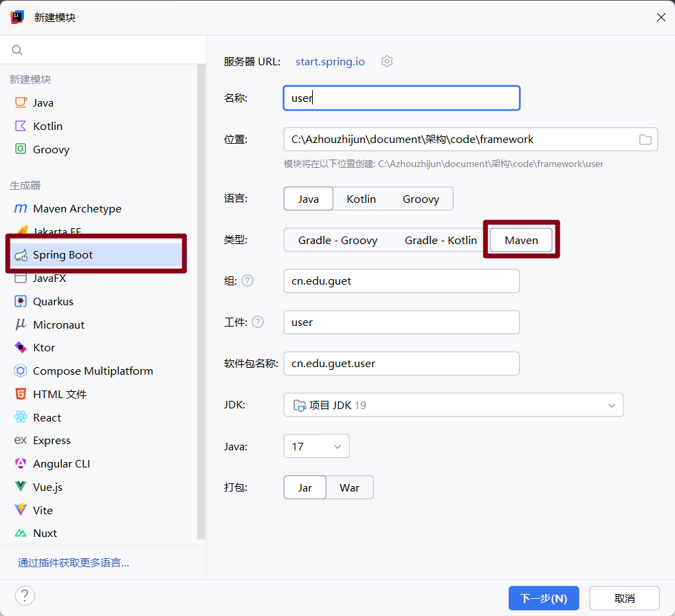The image size is (675, 616).
Task: Show help for the 组 field
Action: click(247, 280)
